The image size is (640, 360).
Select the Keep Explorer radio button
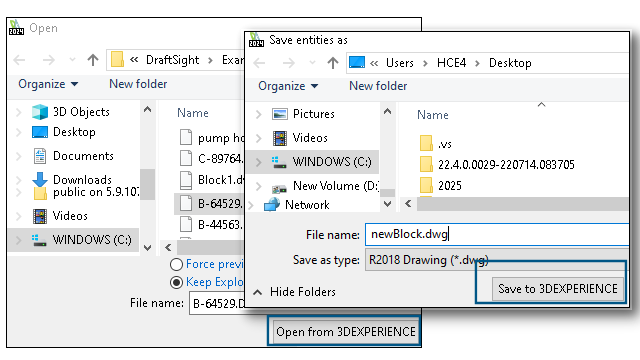(176, 282)
